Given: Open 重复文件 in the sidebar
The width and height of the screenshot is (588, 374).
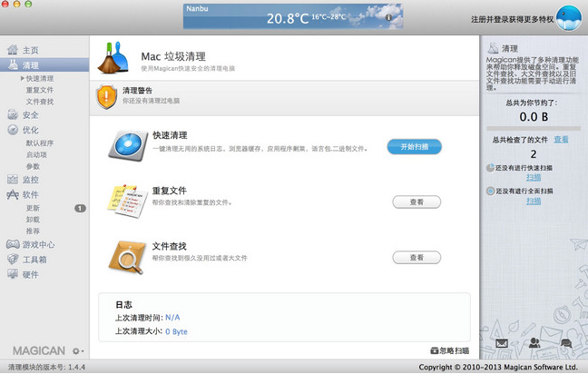Looking at the screenshot, I should coord(40,90).
